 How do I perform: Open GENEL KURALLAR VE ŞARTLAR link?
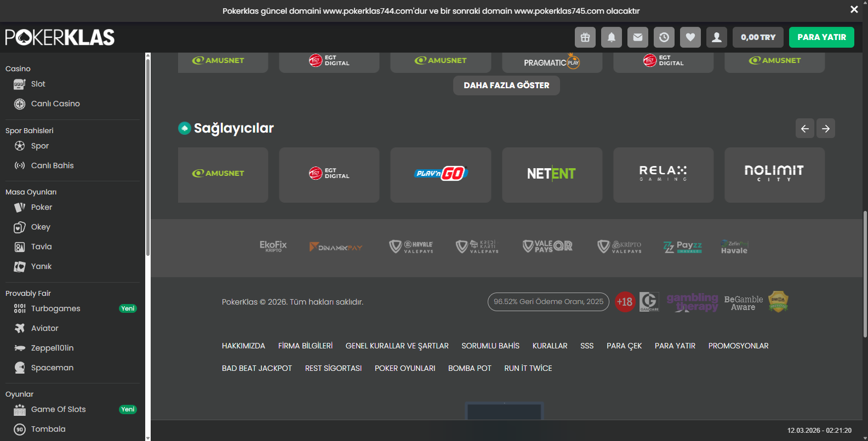click(397, 346)
